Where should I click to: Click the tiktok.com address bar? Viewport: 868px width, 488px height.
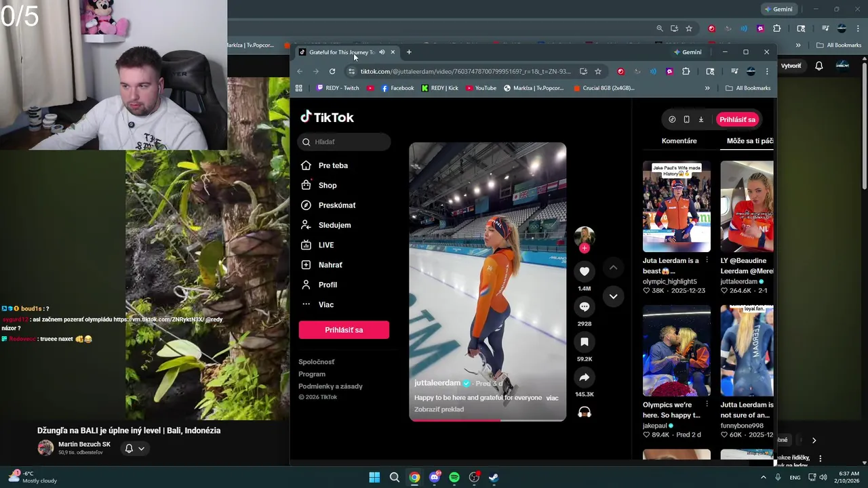(467, 71)
